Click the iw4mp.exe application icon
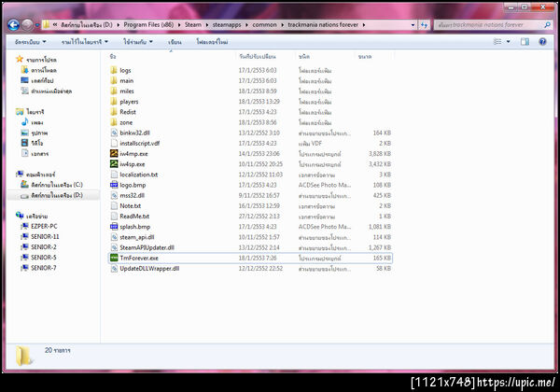Viewport: 560px width, 392px height. 114,153
